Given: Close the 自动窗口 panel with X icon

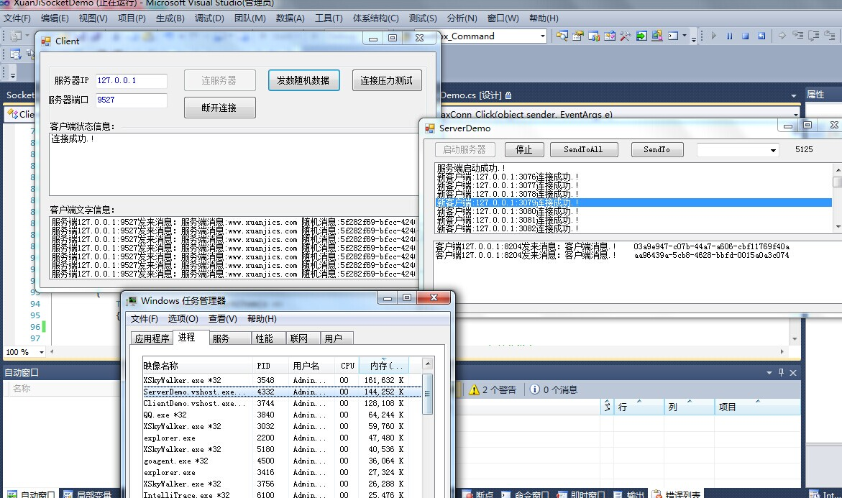Looking at the screenshot, I should coord(793,372).
